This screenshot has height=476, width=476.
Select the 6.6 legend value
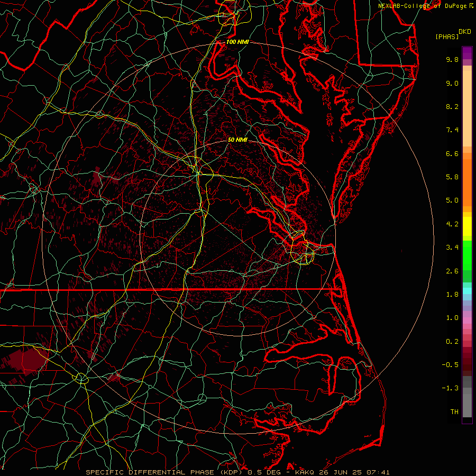coord(452,153)
